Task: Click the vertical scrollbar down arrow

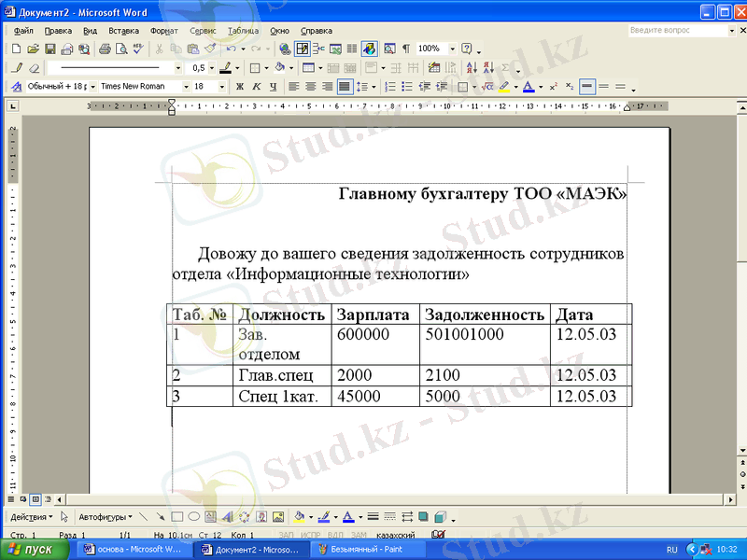Action: point(742,450)
